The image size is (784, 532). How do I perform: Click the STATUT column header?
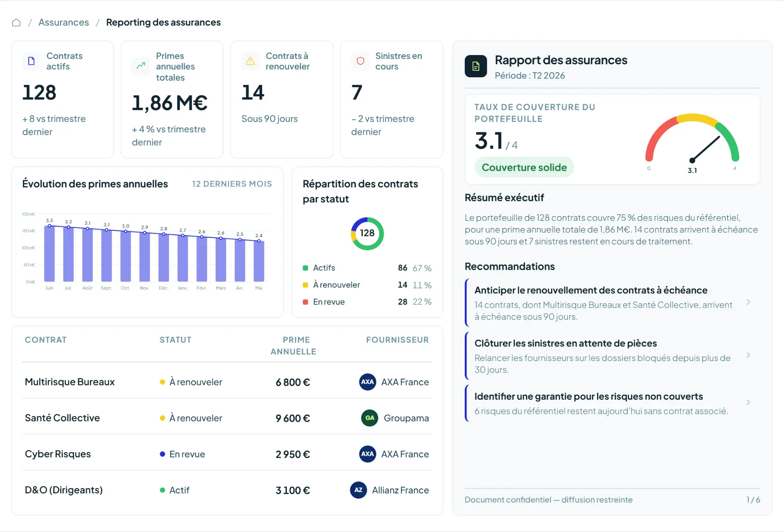[x=175, y=340]
